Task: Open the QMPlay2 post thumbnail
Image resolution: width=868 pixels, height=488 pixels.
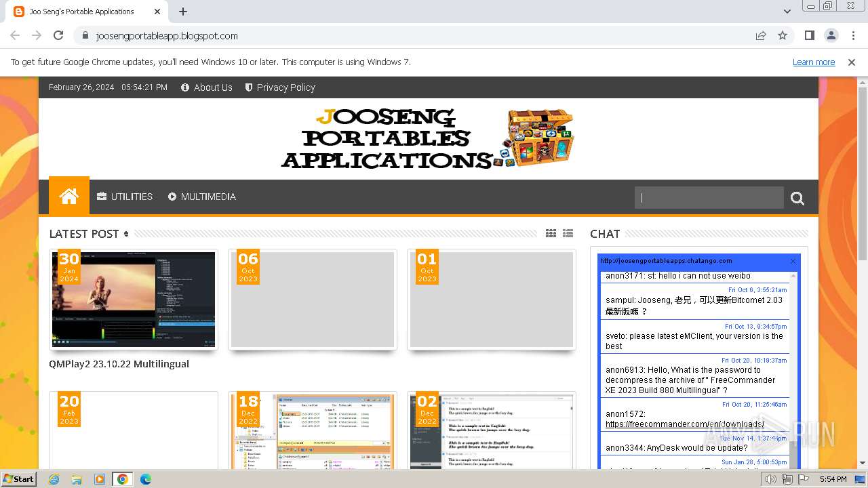Action: (x=134, y=300)
